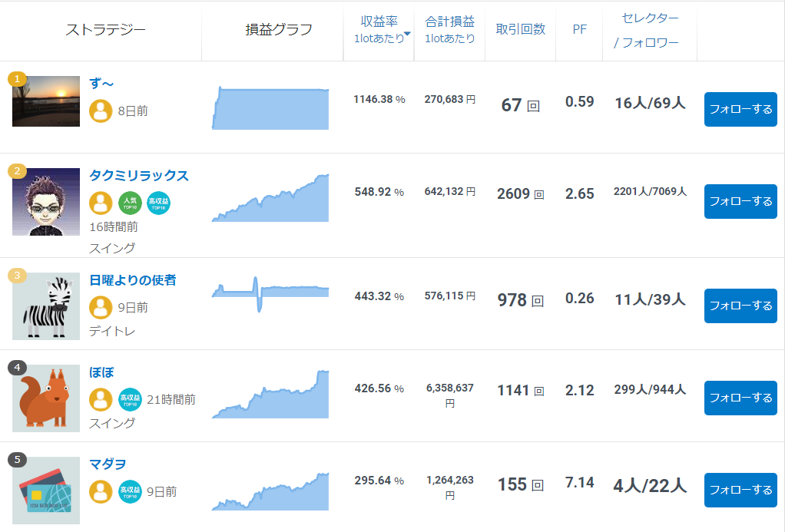The width and height of the screenshot is (785, 532).
Task: Sort by PF column header
Action: coord(579,29)
